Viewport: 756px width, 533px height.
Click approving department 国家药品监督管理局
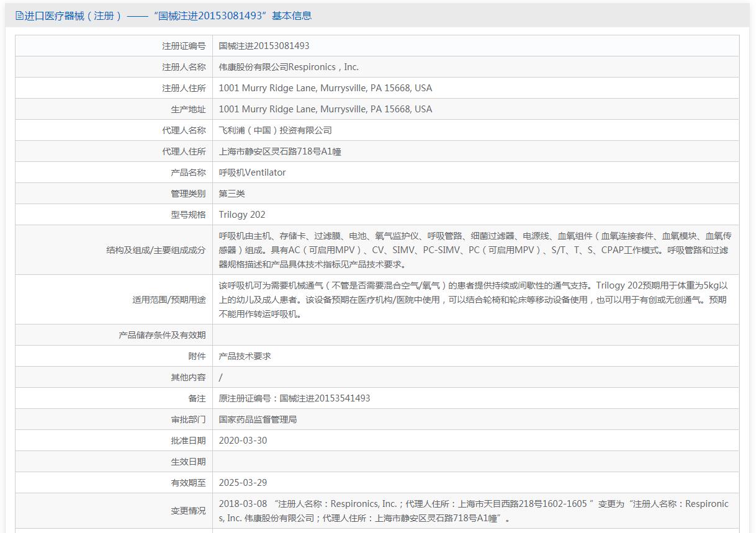[258, 419]
